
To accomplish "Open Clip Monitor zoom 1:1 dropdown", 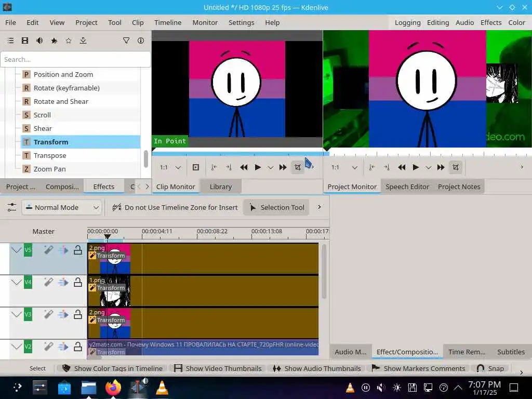I will pyautogui.click(x=170, y=167).
